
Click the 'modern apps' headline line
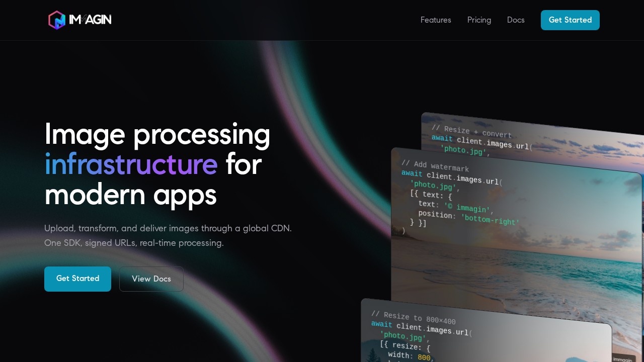130,195
